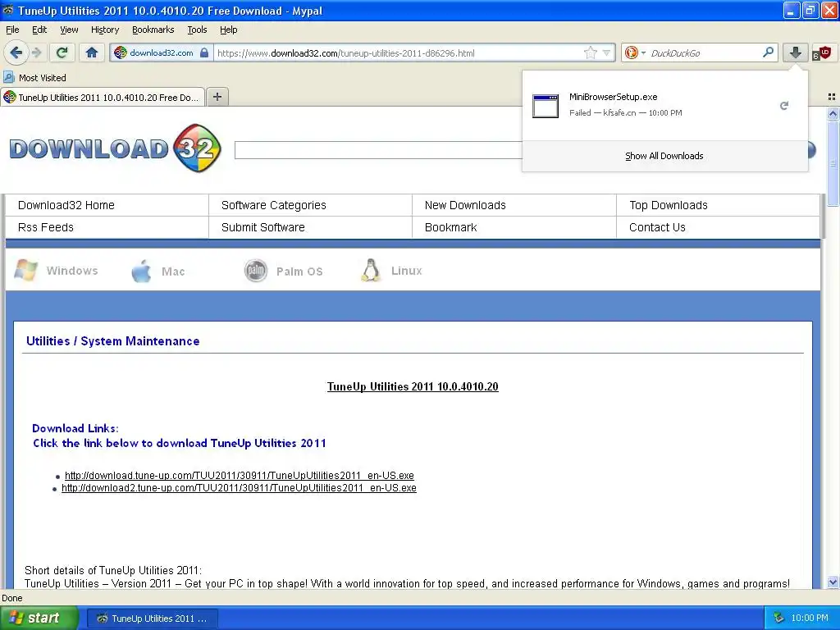Screen dimensions: 840x630
Task: Click the download32.com site identity label
Action: click(162, 52)
